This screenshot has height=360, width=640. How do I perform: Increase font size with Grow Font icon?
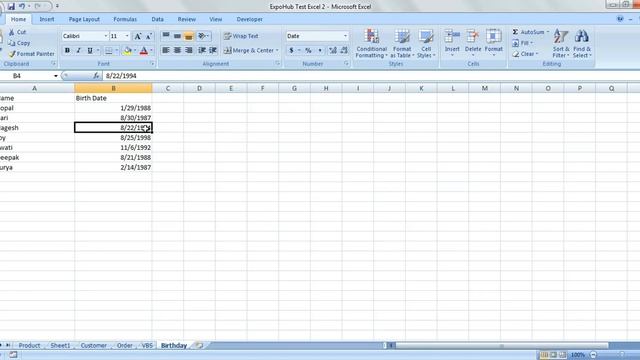pyautogui.click(x=138, y=36)
